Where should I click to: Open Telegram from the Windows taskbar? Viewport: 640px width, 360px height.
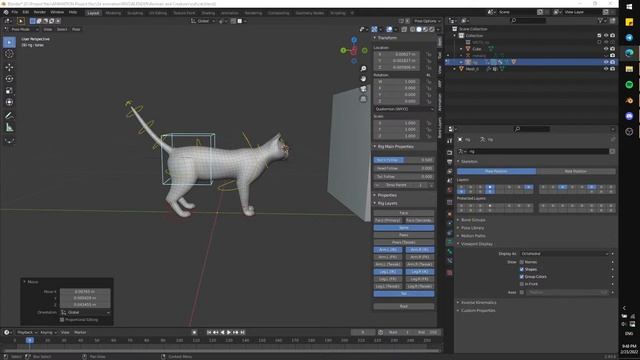click(629, 38)
